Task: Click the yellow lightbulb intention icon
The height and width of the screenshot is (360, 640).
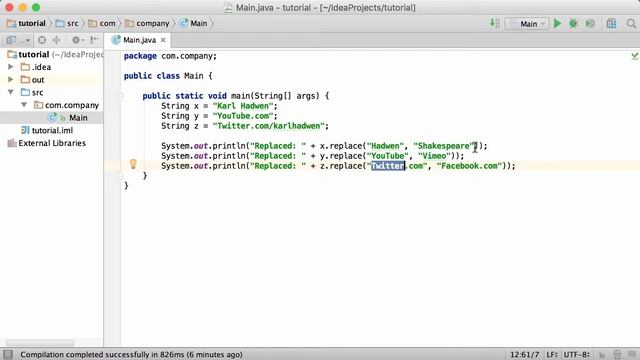Action: [133, 164]
